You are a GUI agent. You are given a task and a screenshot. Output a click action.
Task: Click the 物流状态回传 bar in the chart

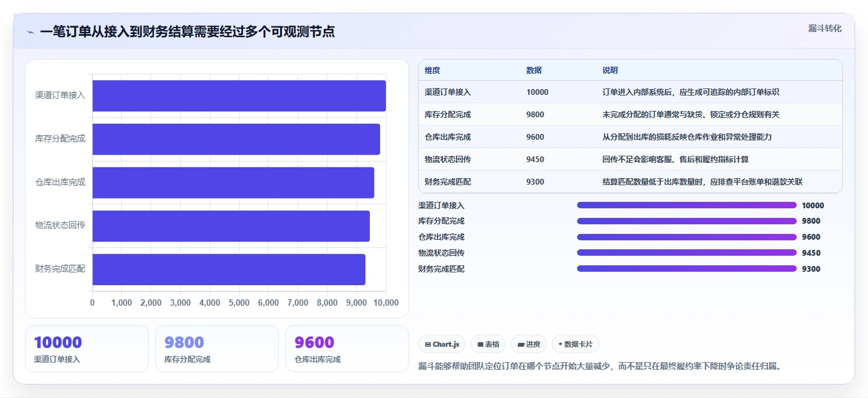point(231,226)
